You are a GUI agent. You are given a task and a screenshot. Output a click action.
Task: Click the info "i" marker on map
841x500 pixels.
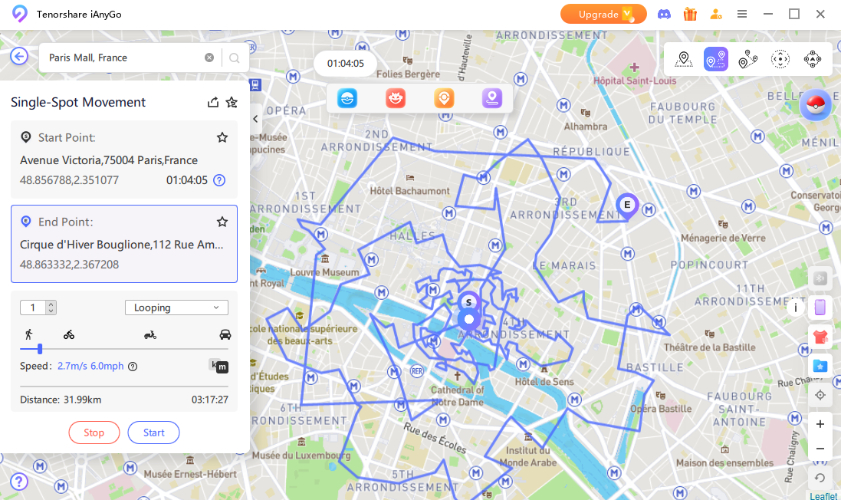click(x=795, y=307)
